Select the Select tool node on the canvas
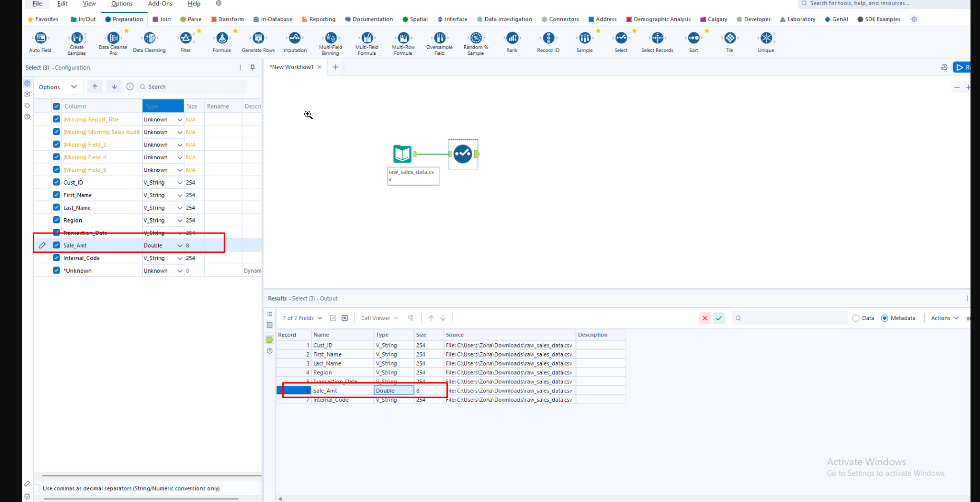 pos(463,154)
